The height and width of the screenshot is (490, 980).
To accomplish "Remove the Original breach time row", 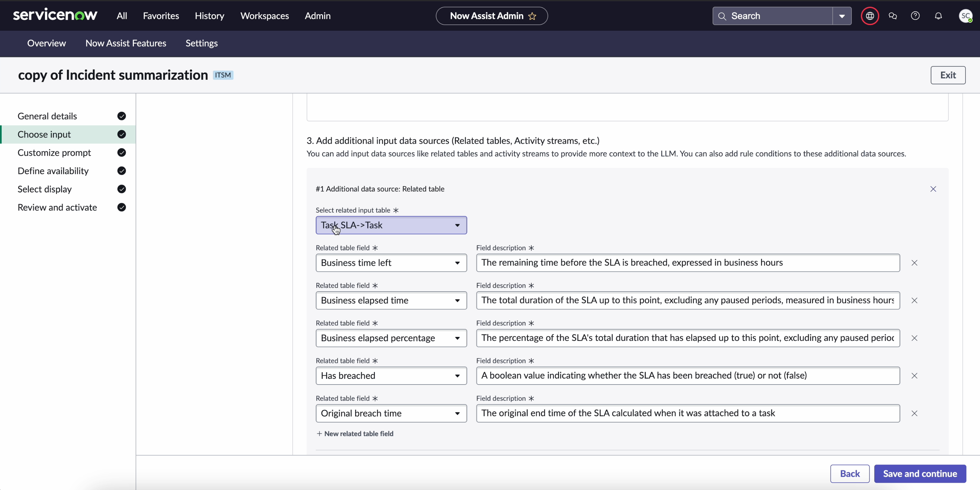I will pos(914,414).
